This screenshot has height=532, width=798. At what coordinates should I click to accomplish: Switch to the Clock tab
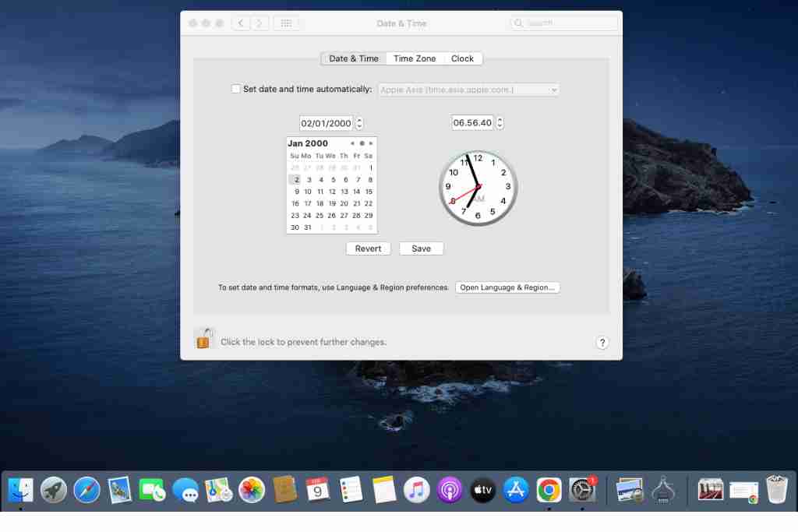tap(462, 58)
